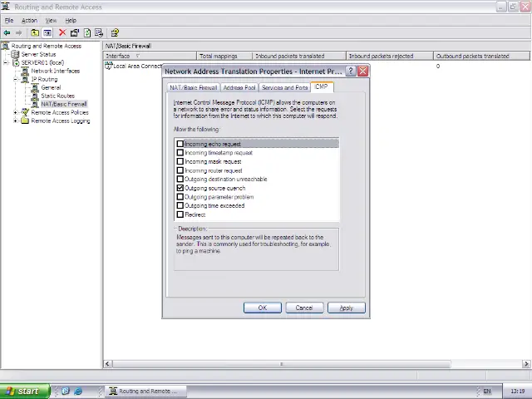The height and width of the screenshot is (399, 532).
Task: Click the horizontal scrollbar right arrow
Action: pos(526,364)
